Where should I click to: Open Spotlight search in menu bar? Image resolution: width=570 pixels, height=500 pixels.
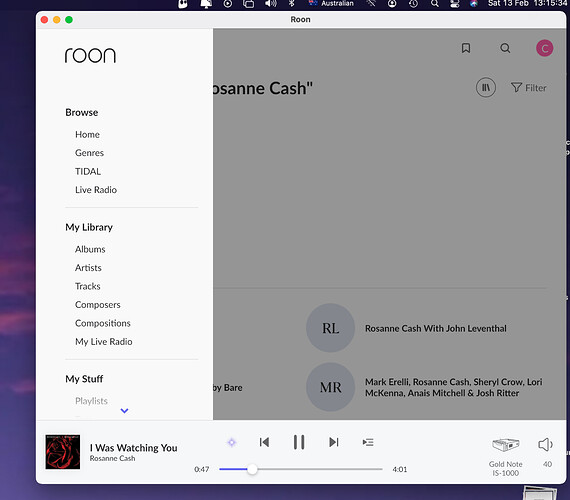pos(434,4)
